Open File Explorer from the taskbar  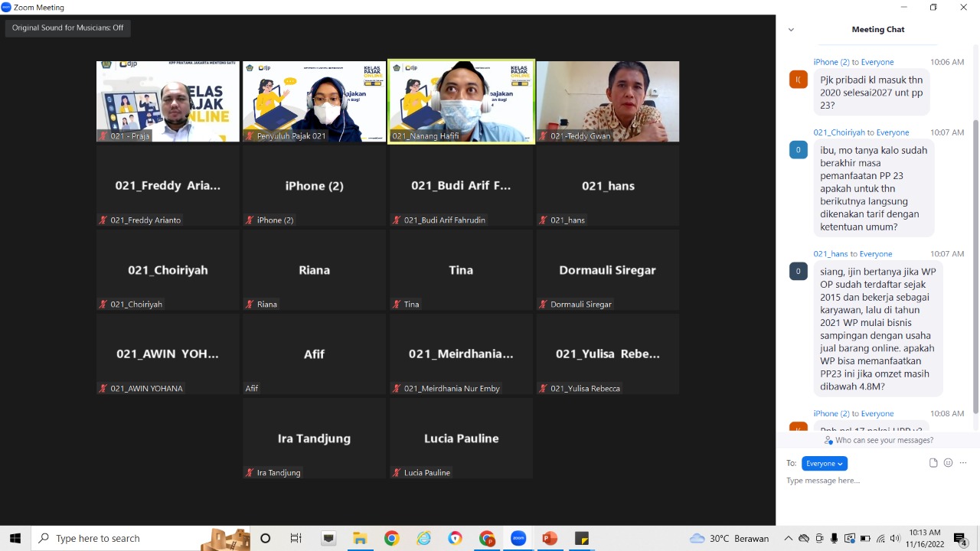pyautogui.click(x=360, y=538)
